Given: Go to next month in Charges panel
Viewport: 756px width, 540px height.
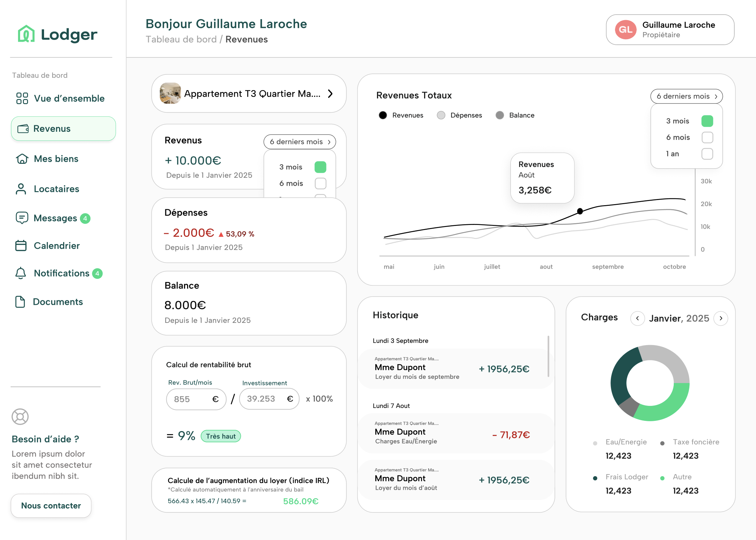Looking at the screenshot, I should [720, 318].
